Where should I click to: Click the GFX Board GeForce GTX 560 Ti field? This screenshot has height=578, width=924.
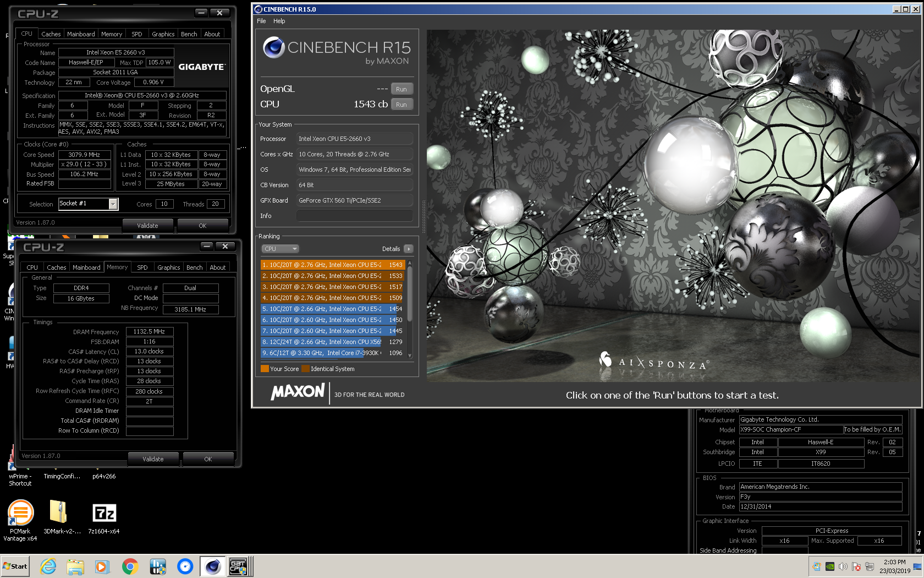pyautogui.click(x=355, y=200)
